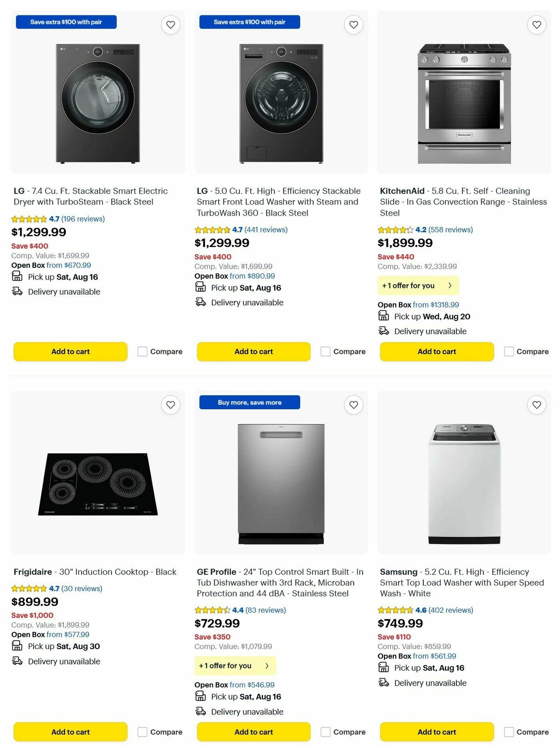This screenshot has height=749, width=560.
Task: Click the pickup icon beside Samsung's Sat, Aug 16 date
Action: pyautogui.click(x=383, y=667)
